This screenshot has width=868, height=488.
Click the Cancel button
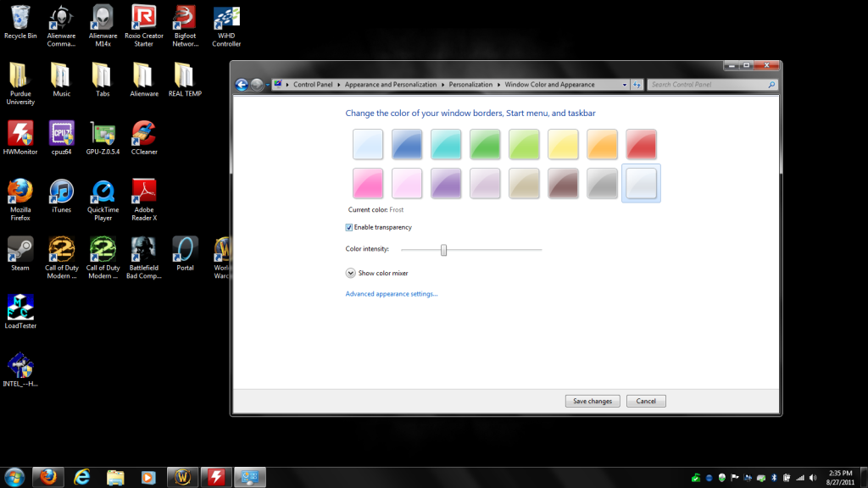(x=645, y=401)
